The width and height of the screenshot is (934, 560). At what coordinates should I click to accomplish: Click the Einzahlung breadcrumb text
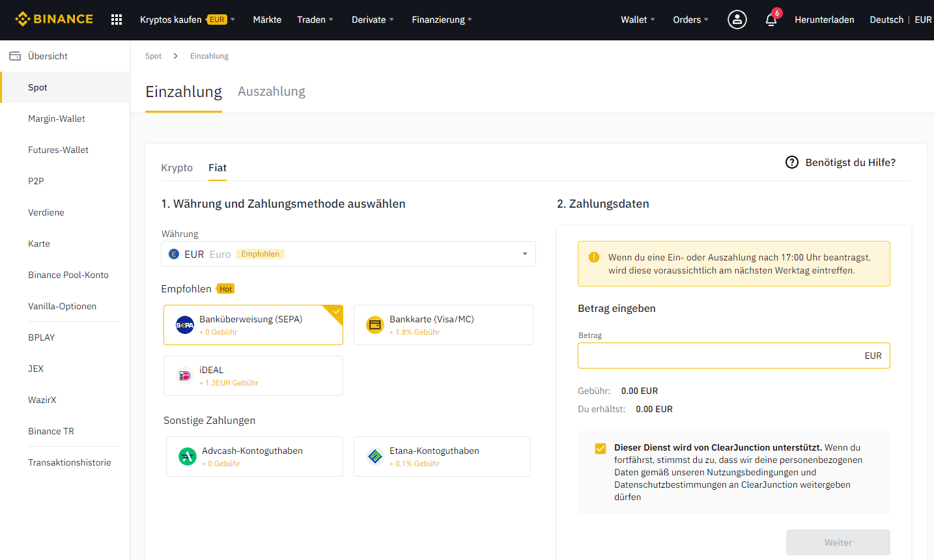(209, 56)
